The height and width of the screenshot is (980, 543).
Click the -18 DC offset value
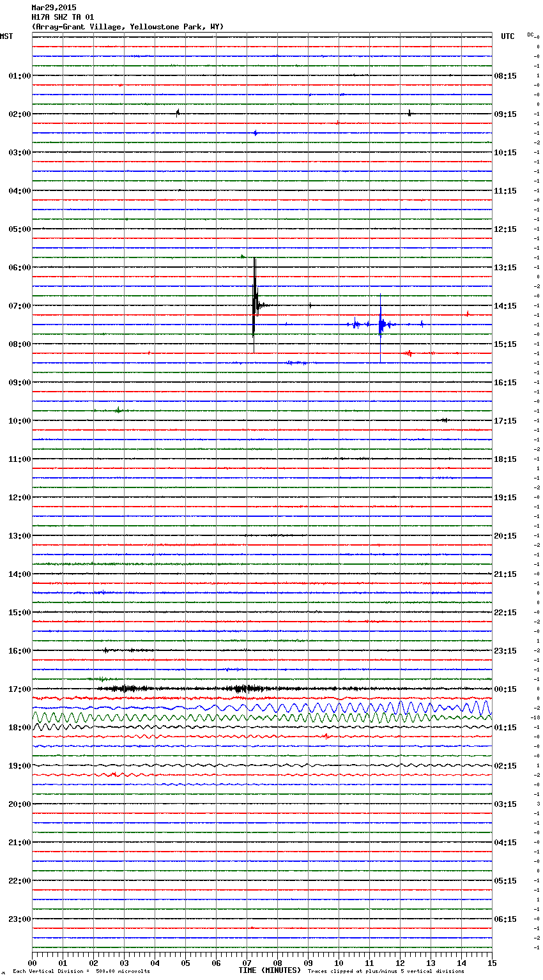point(536,717)
